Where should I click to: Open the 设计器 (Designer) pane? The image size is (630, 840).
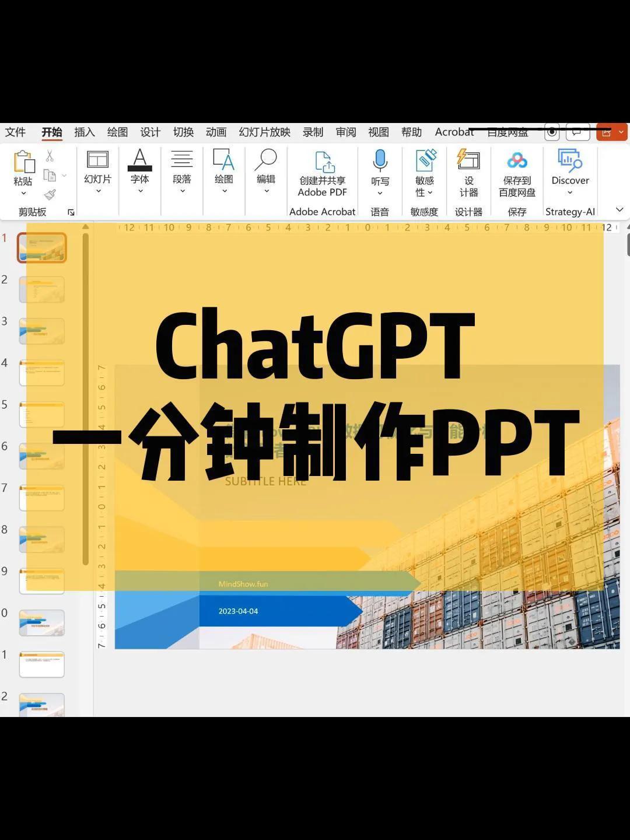pos(468,174)
